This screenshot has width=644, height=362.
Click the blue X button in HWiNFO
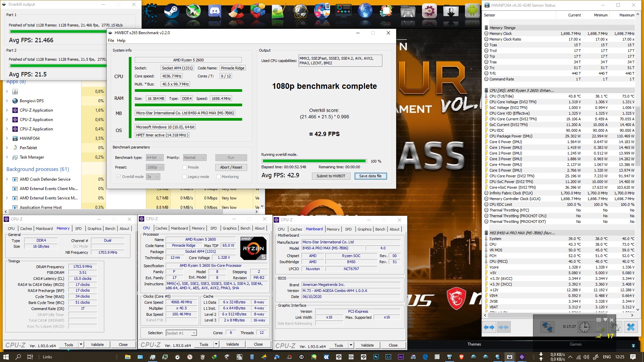click(631, 327)
